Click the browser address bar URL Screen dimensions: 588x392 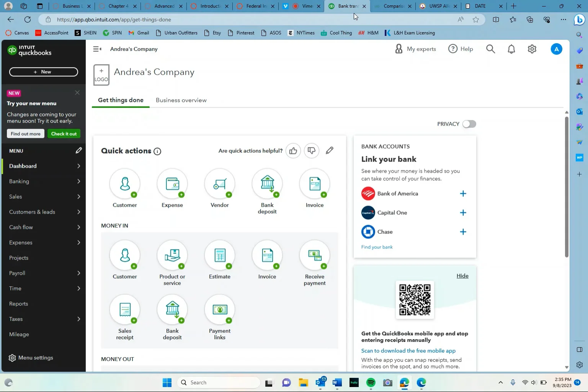click(x=114, y=20)
